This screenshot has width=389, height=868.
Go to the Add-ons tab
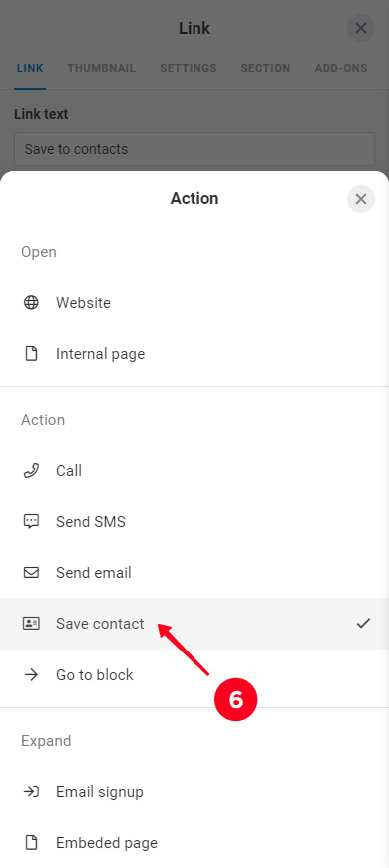(x=341, y=68)
